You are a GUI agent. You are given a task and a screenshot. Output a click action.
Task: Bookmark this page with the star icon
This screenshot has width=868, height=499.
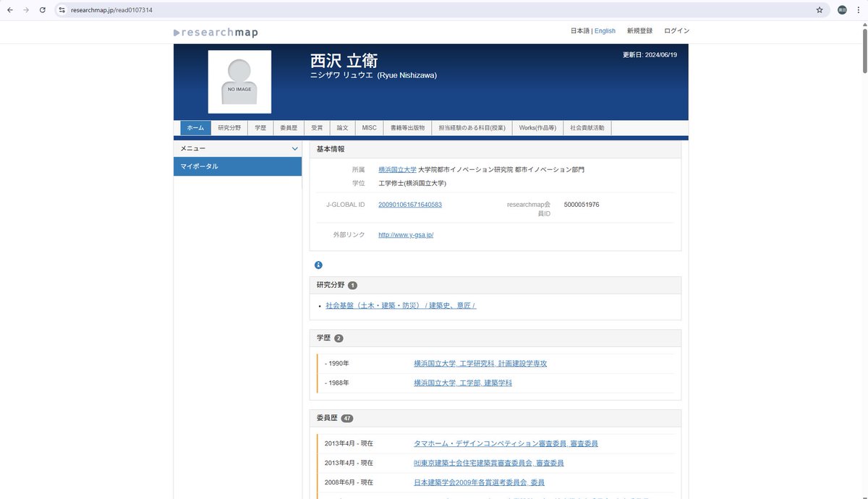820,10
